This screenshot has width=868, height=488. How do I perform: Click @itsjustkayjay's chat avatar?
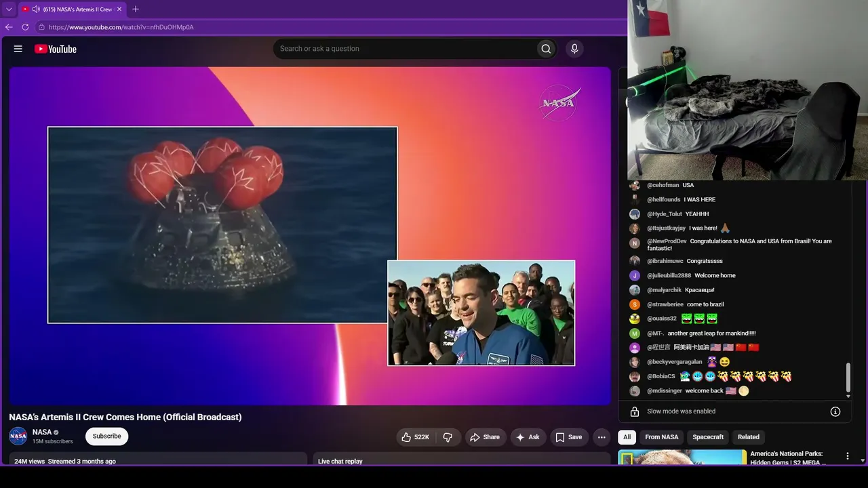tap(635, 228)
